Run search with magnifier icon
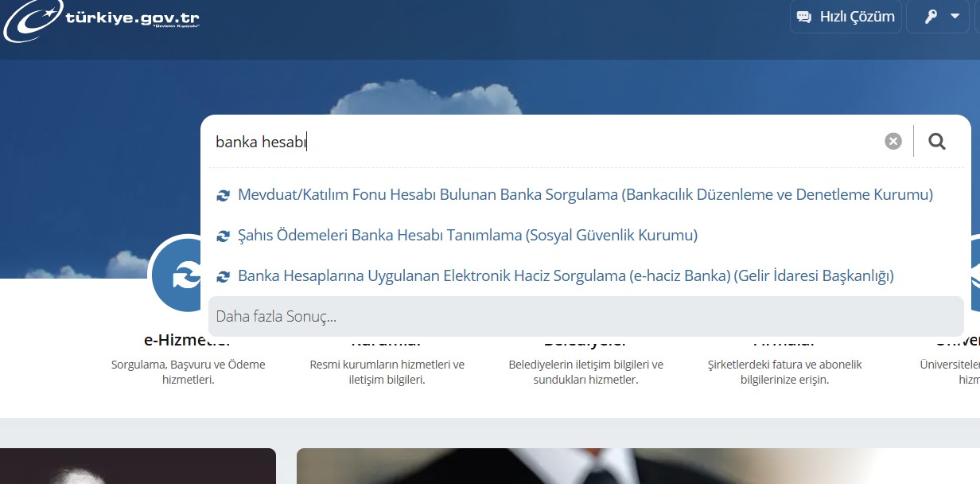 tap(937, 142)
